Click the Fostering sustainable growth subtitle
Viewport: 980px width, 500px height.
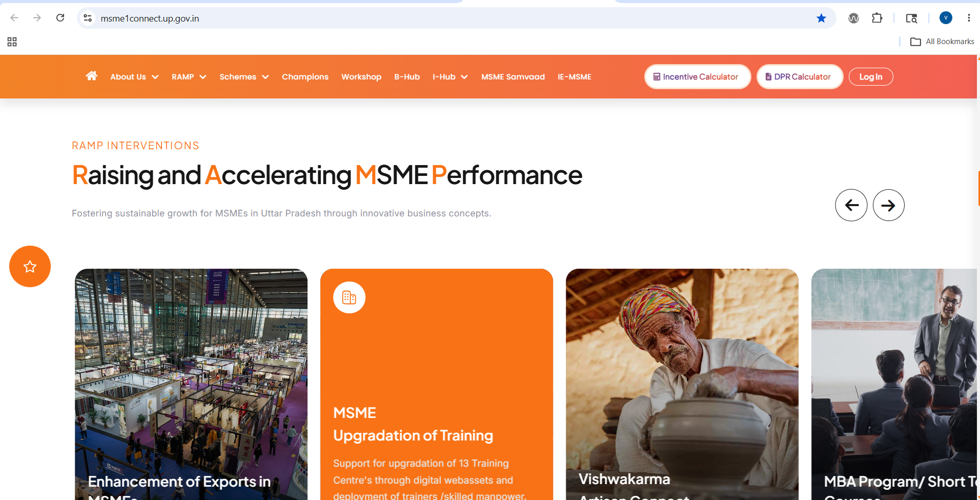(281, 213)
